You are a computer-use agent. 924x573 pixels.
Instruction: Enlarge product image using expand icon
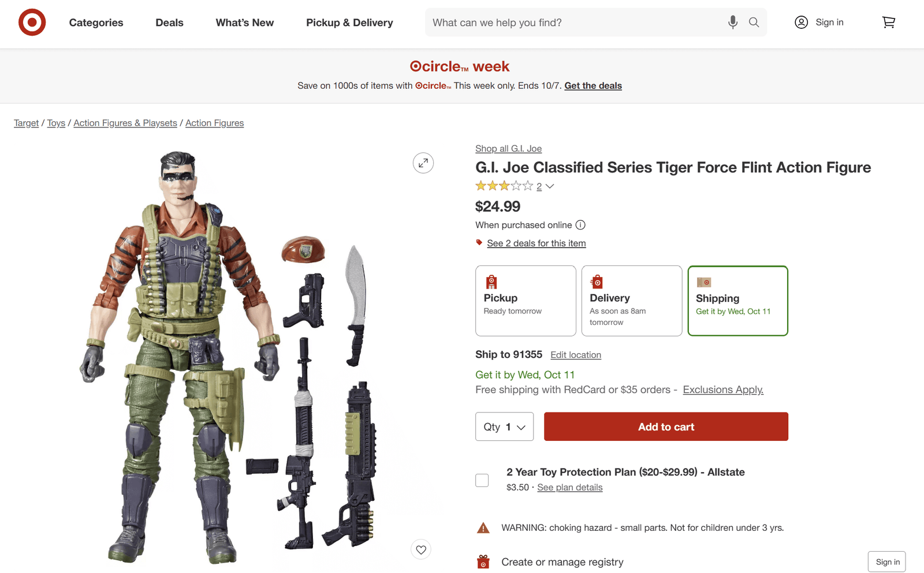pyautogui.click(x=423, y=163)
